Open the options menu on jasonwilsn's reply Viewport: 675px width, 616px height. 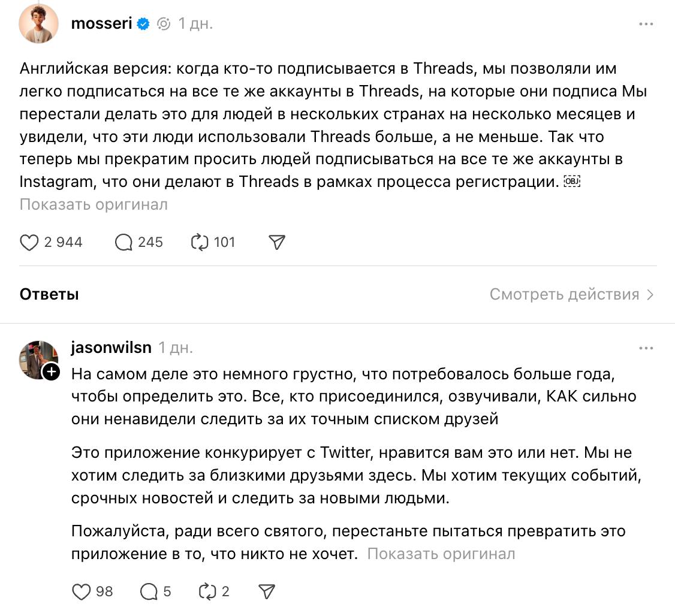tap(646, 348)
